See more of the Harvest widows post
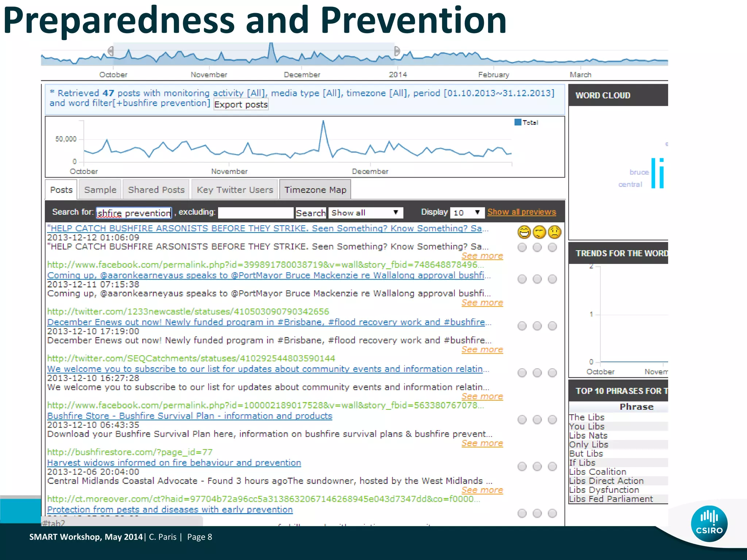The image size is (747, 560). 482,490
